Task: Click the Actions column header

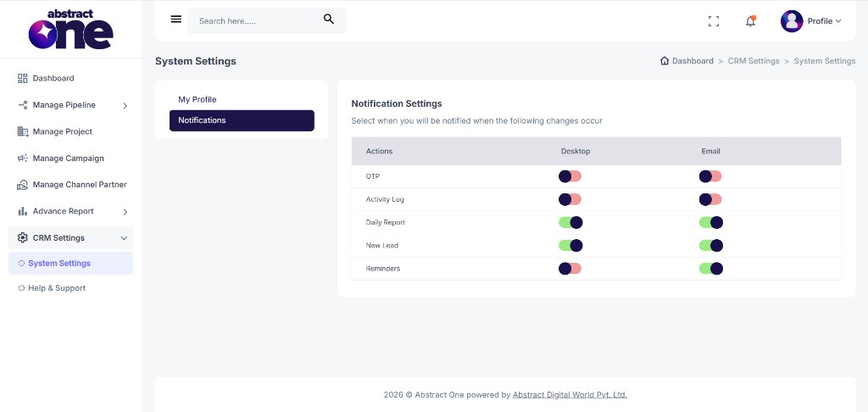Action: pyautogui.click(x=379, y=151)
